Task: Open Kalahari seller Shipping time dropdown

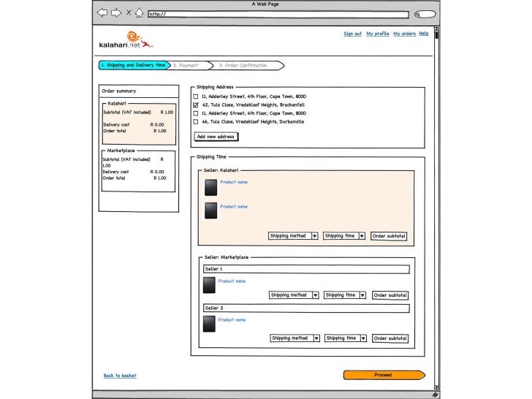Action: 344,236
